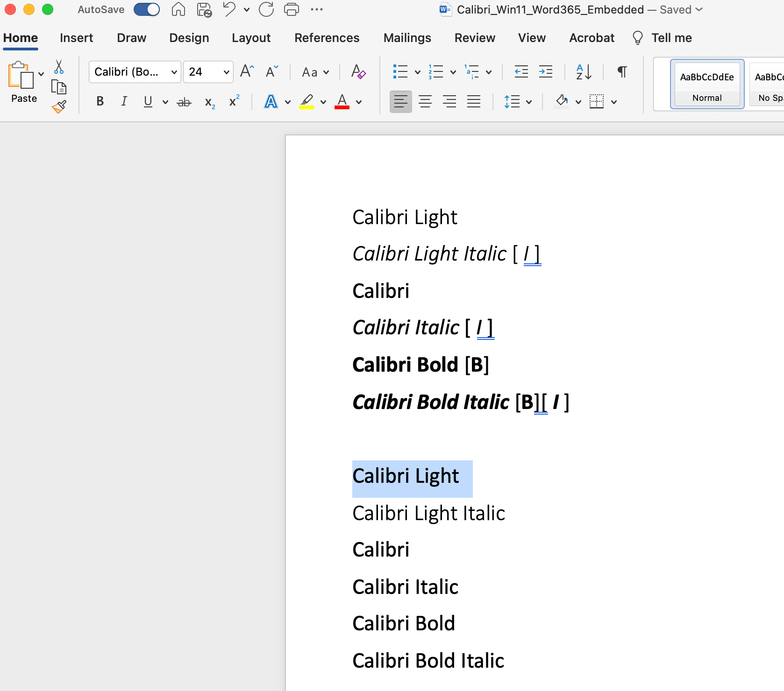Apply the Normal style
The image size is (784, 691).
point(707,84)
